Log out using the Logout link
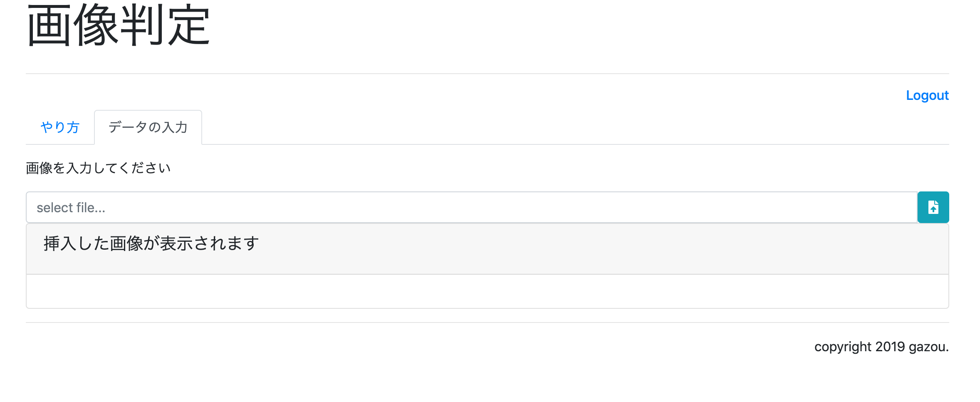 coord(927,95)
